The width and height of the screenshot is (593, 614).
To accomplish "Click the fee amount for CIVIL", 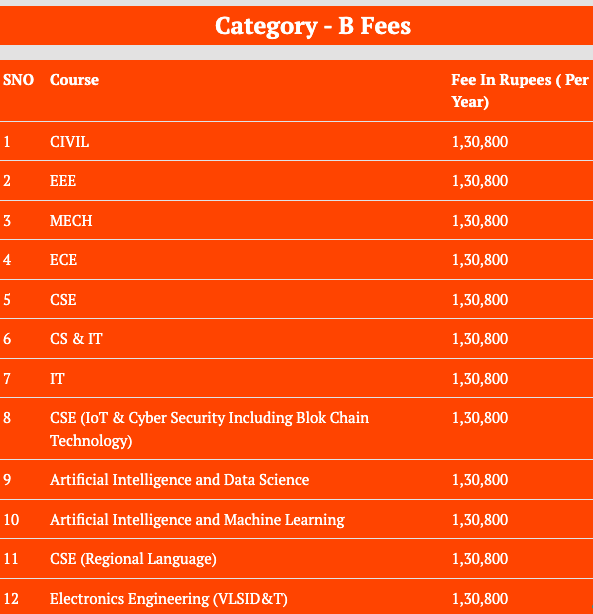I will (x=480, y=142).
